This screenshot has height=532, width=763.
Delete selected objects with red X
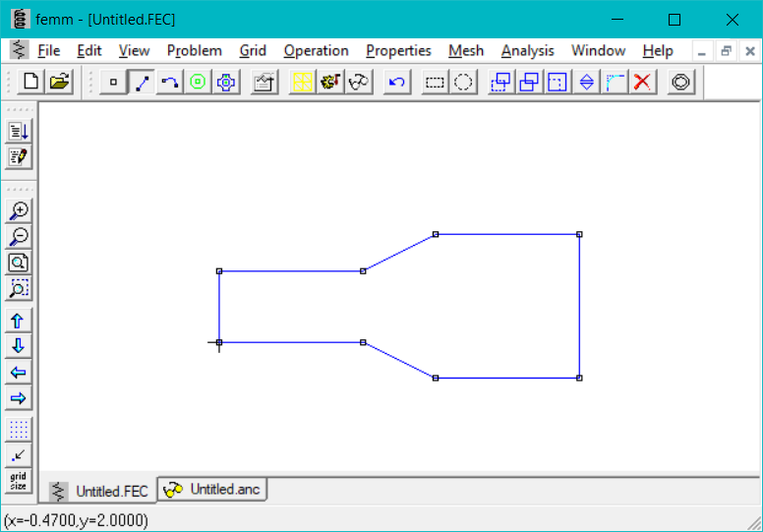642,82
